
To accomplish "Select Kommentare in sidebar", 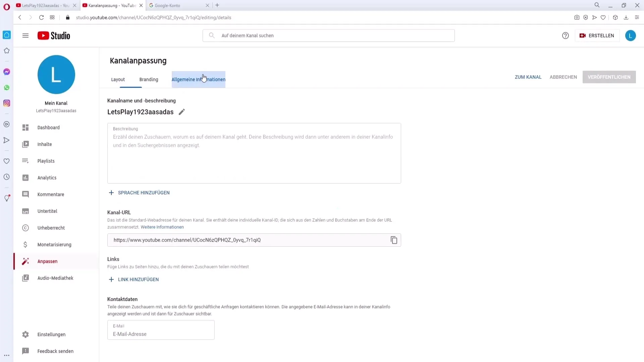I will click(51, 194).
